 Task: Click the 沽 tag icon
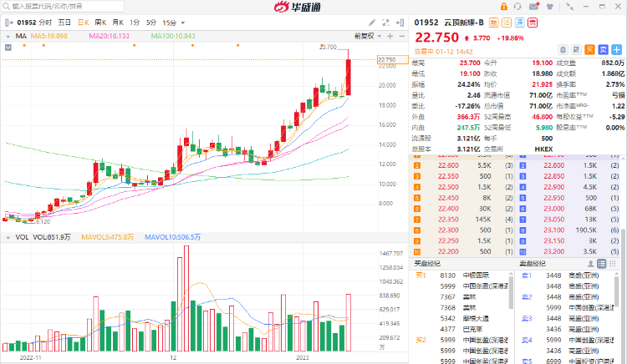click(x=507, y=23)
